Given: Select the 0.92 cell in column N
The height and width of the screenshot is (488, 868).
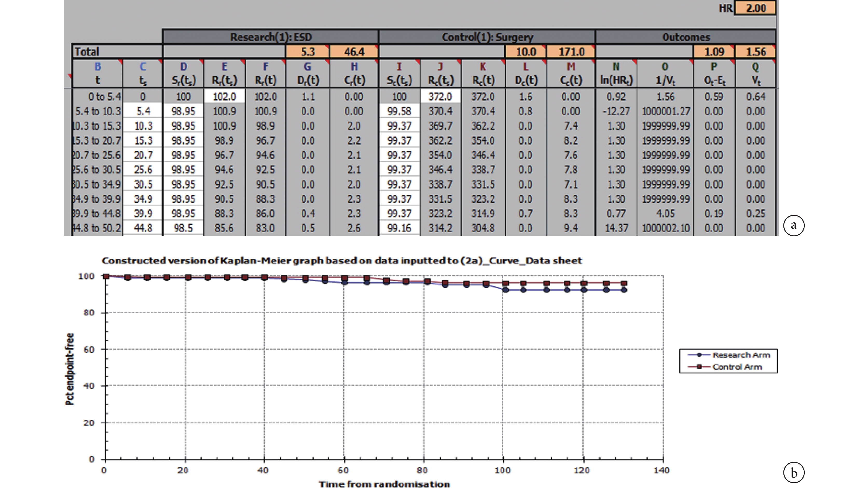Looking at the screenshot, I should tap(616, 97).
